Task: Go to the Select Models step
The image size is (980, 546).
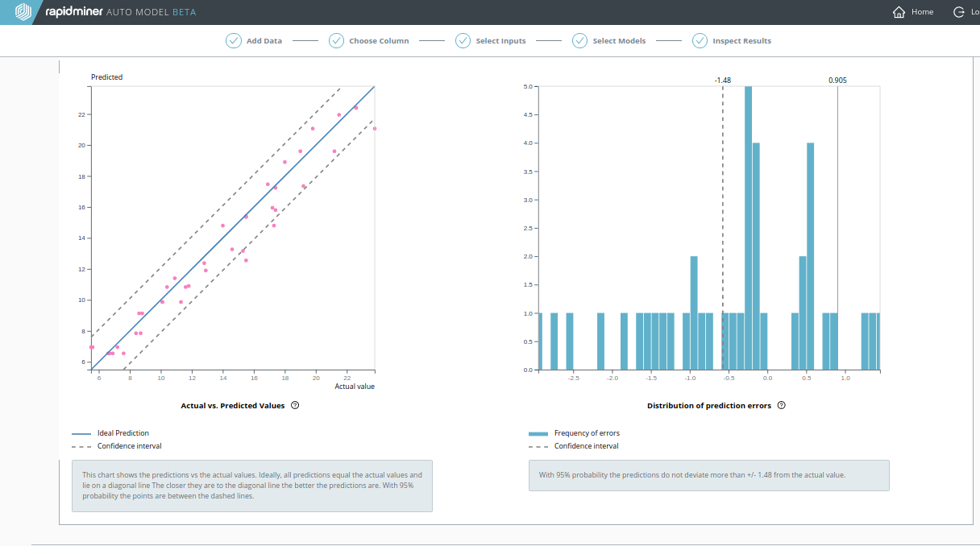Action: (618, 41)
